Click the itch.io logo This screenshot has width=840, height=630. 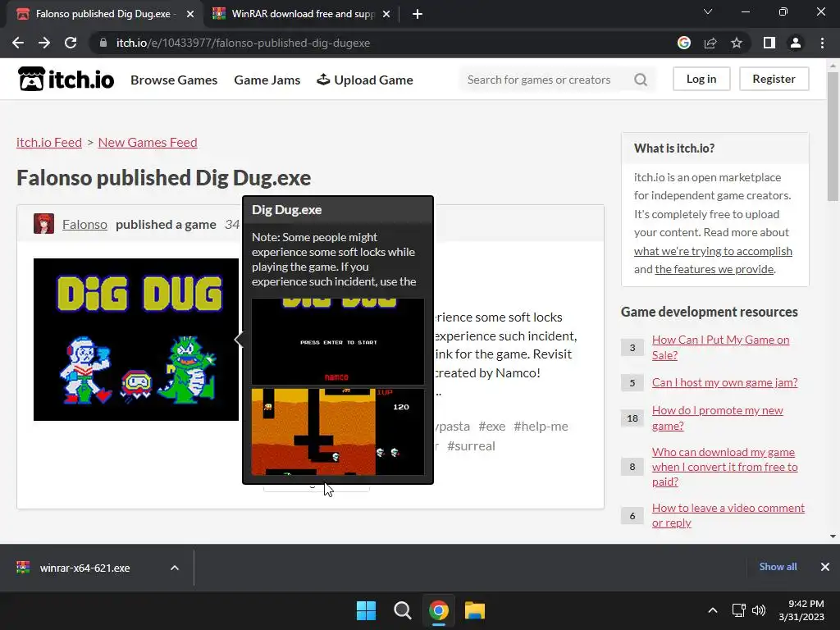[x=66, y=80]
